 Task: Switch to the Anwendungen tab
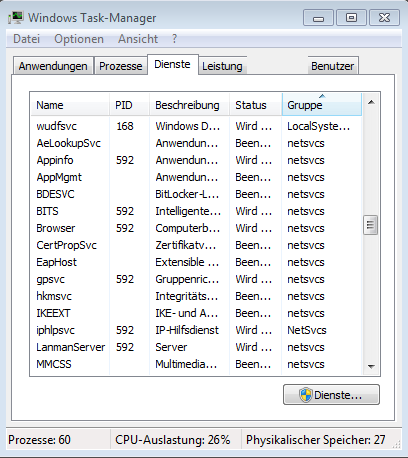(53, 66)
